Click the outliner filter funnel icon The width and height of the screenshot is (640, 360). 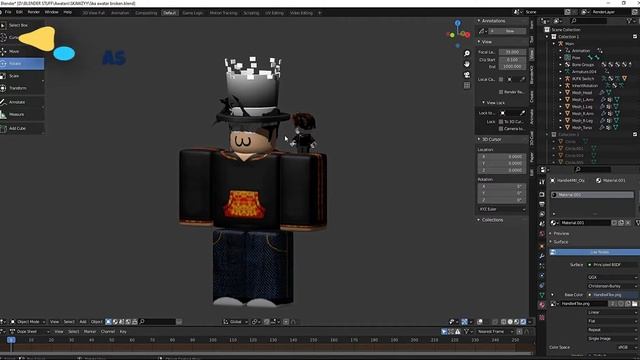pyautogui.click(x=629, y=21)
